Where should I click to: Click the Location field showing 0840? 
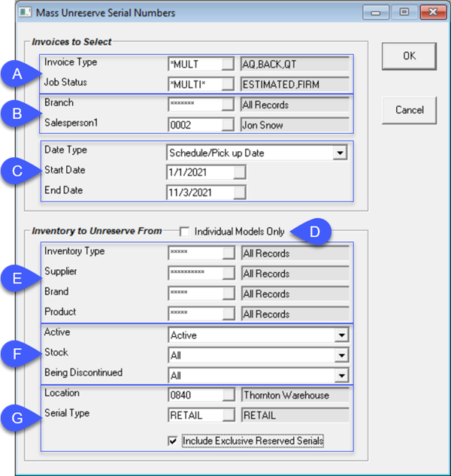click(x=195, y=395)
